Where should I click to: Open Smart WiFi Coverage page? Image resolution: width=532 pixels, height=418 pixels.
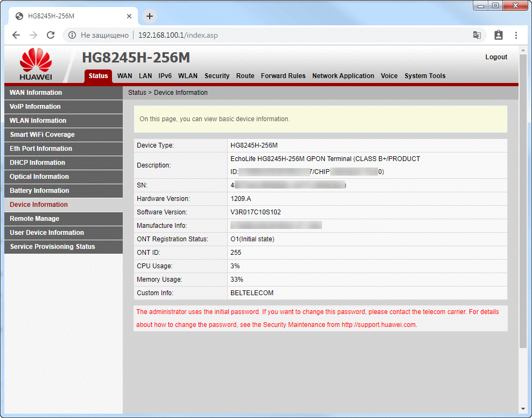(42, 135)
